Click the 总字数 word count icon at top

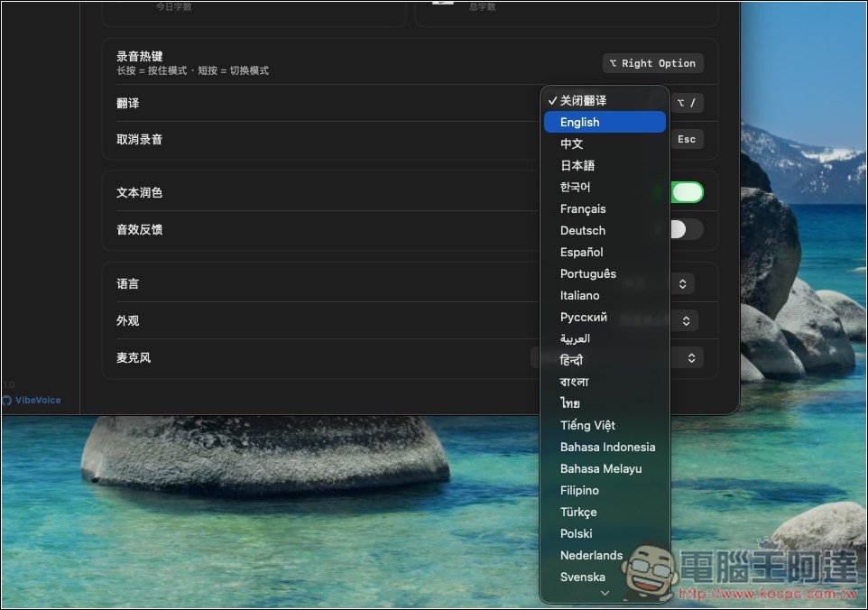click(x=440, y=5)
